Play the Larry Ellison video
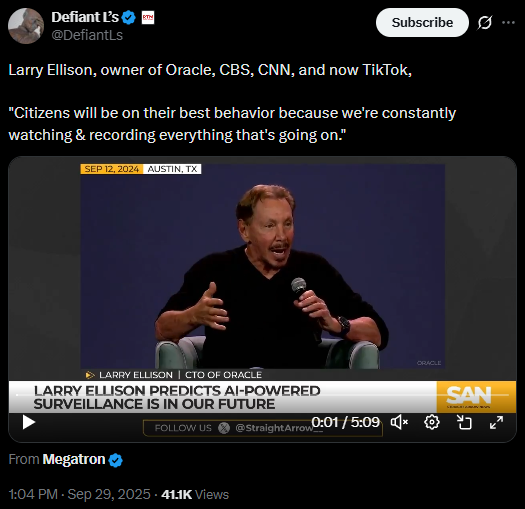 click(29, 422)
